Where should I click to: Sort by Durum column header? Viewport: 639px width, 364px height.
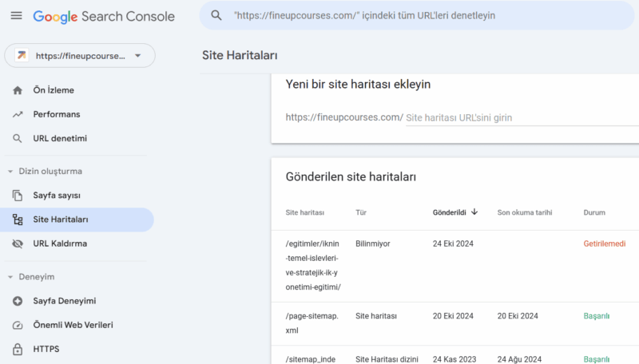click(x=594, y=212)
